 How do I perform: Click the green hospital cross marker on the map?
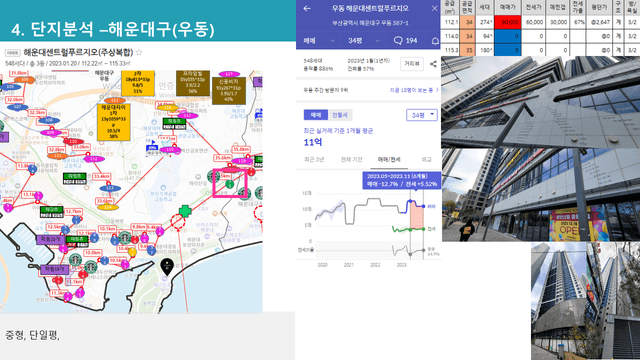point(185,211)
